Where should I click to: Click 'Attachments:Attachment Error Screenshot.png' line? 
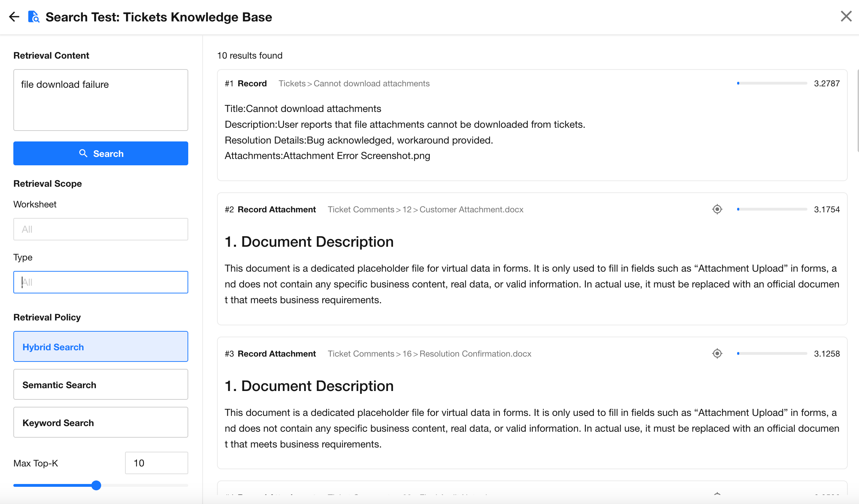click(327, 155)
